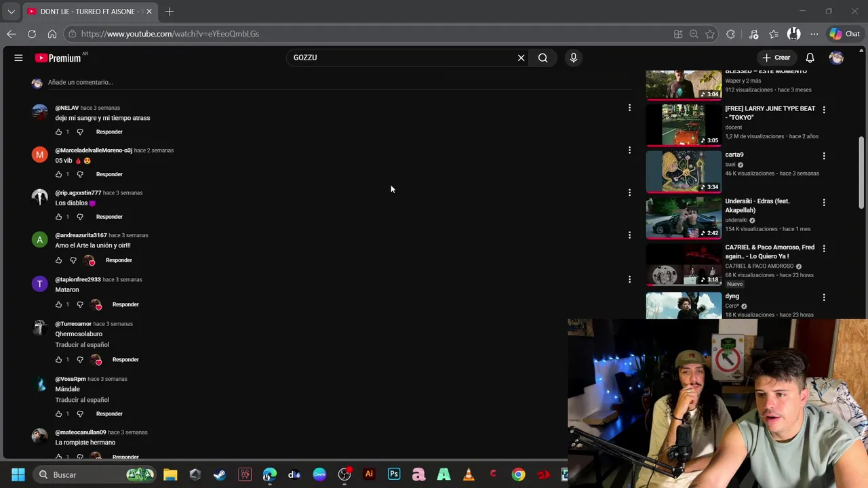
Task: Open the Edge profile avatar
Action: (794, 34)
